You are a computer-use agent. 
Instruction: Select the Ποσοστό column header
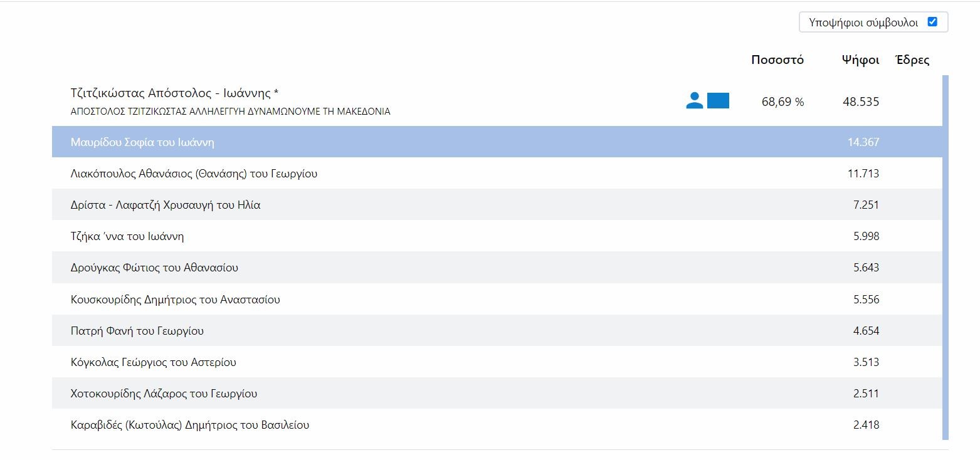point(777,60)
